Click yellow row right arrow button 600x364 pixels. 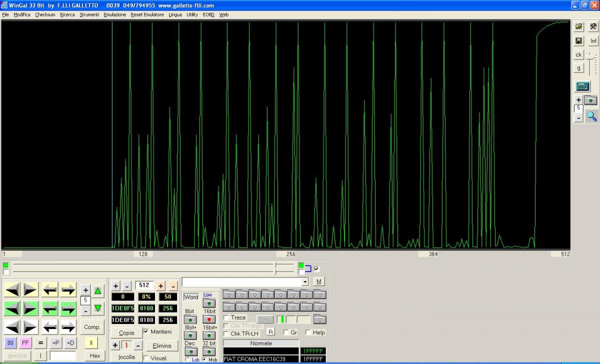point(68,290)
